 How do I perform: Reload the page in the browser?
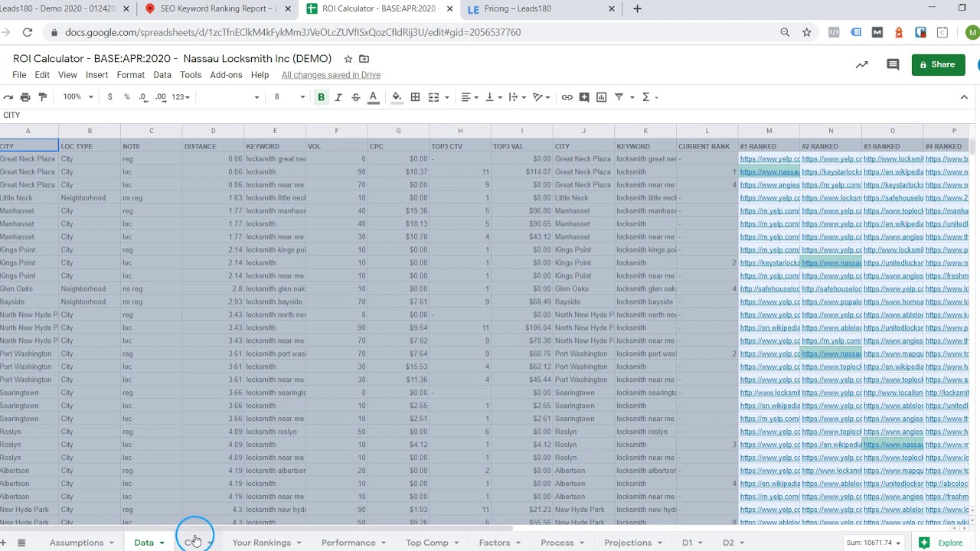coord(28,32)
